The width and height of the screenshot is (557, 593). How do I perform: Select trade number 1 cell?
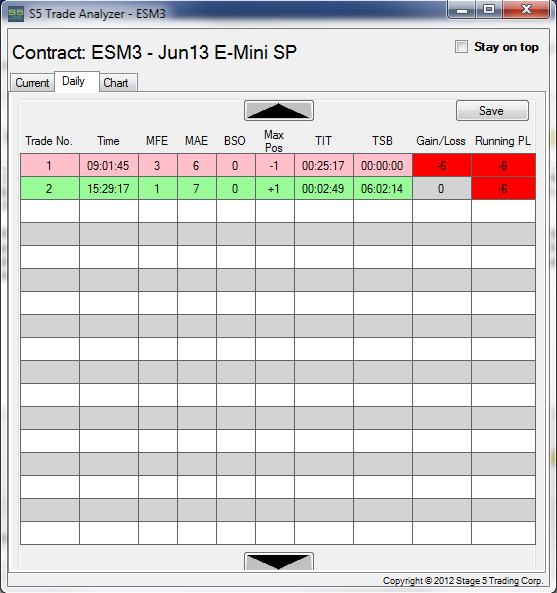click(x=50, y=165)
